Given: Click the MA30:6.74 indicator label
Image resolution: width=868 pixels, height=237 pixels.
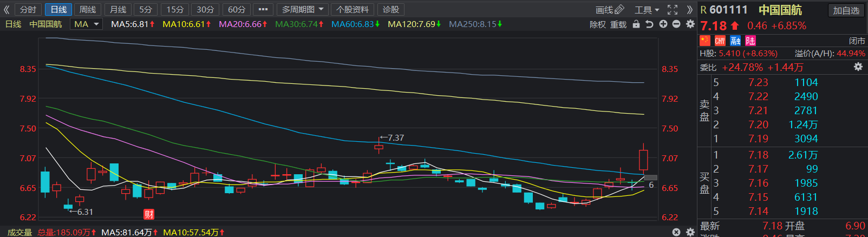Looking at the screenshot, I should click(299, 24).
